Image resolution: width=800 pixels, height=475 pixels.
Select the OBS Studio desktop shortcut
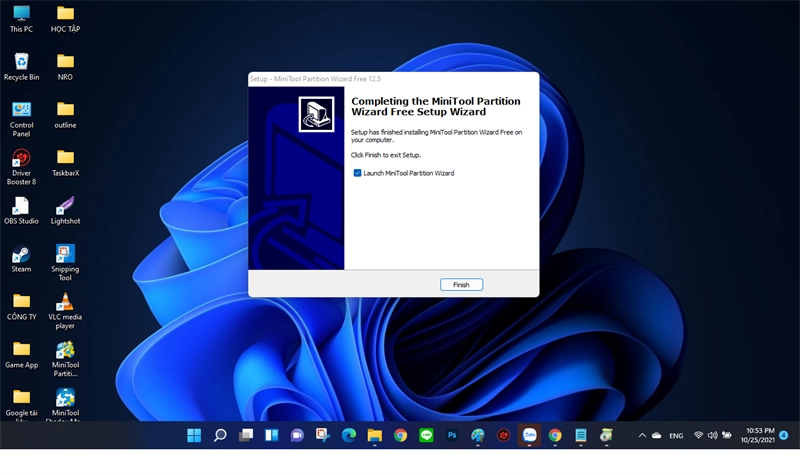click(x=21, y=211)
